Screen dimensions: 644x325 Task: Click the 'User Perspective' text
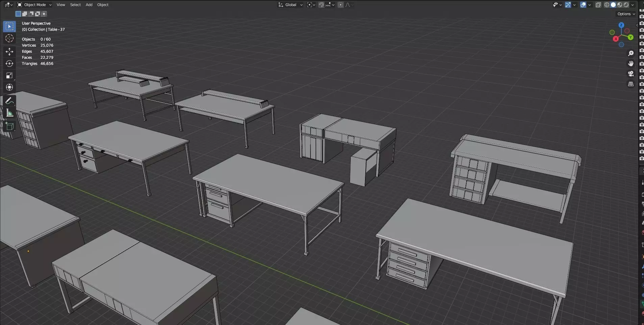[x=36, y=23]
